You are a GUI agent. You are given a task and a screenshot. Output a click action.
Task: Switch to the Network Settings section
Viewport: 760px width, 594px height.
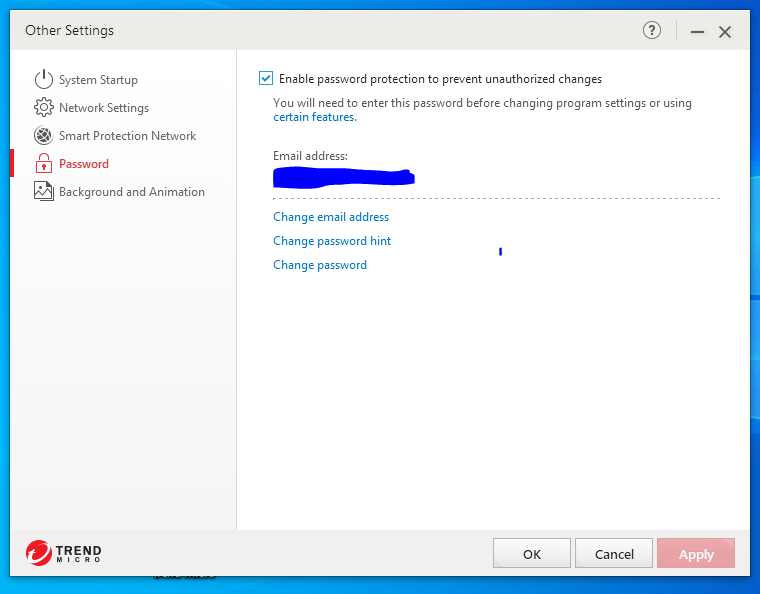pos(104,108)
